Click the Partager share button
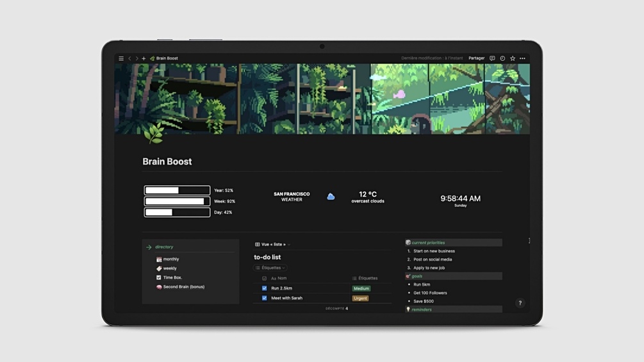The height and width of the screenshot is (362, 644). (x=476, y=58)
